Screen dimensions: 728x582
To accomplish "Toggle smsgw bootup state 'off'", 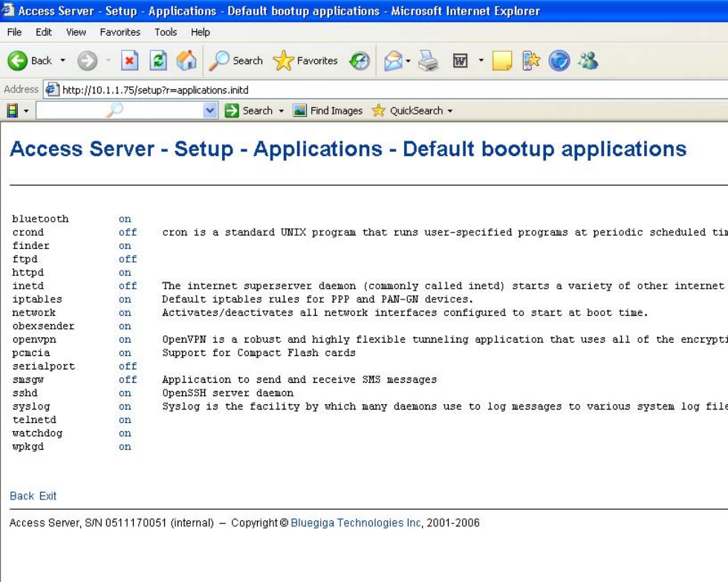I will [x=128, y=380].
